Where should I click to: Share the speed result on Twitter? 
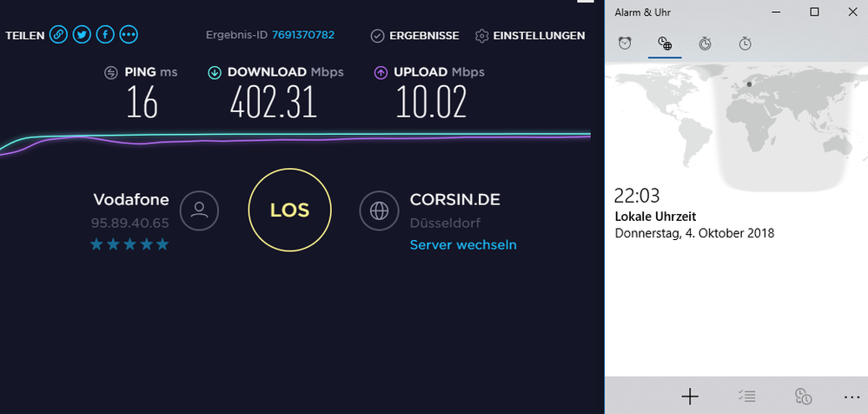82,35
